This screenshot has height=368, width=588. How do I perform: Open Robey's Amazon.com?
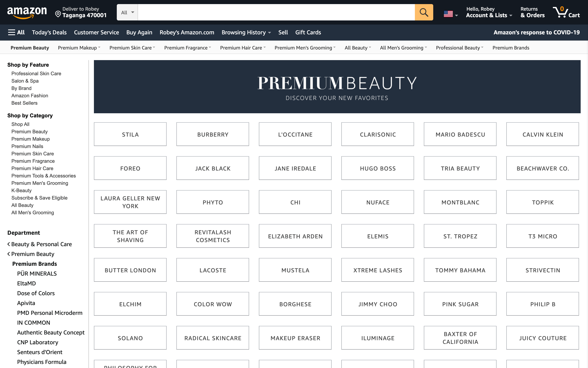point(187,32)
